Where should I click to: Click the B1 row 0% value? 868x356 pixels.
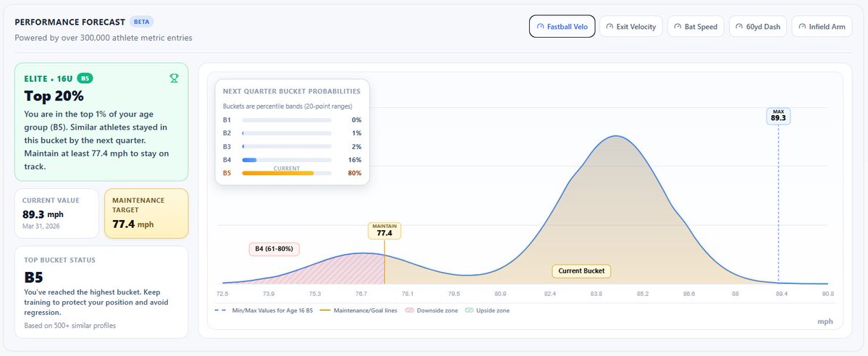coord(356,120)
